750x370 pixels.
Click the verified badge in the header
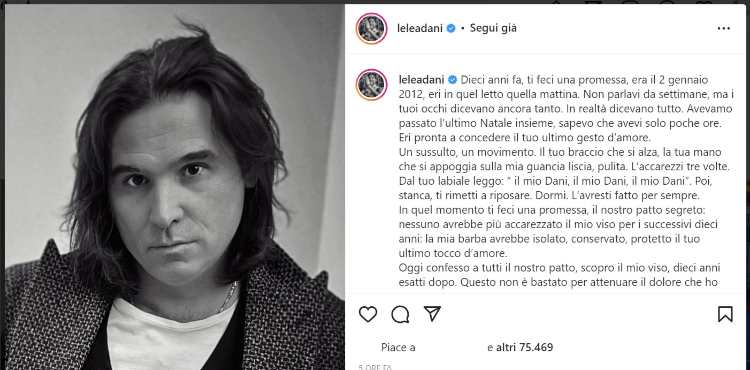coord(451,28)
